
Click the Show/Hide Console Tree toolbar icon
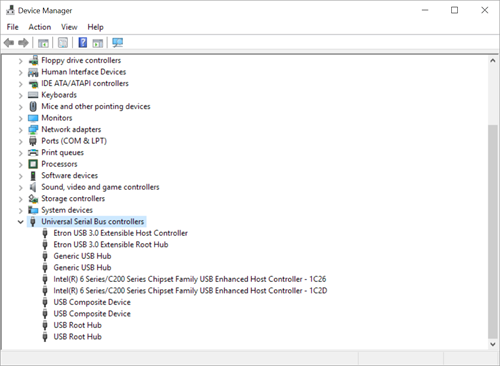pos(43,43)
